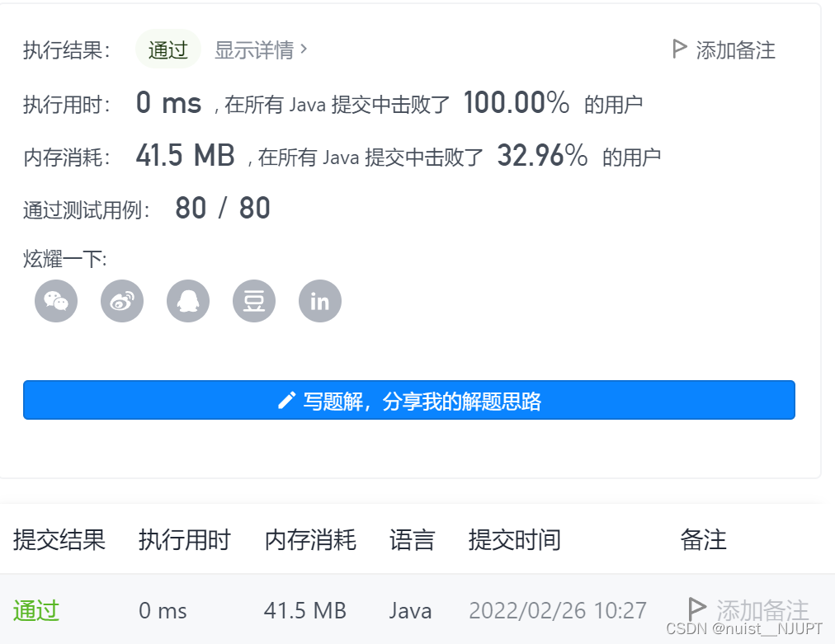Share result via QQ penguin icon

tap(188, 301)
